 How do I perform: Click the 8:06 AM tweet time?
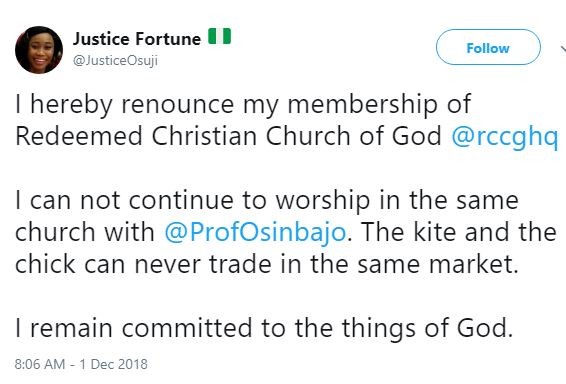click(x=40, y=364)
